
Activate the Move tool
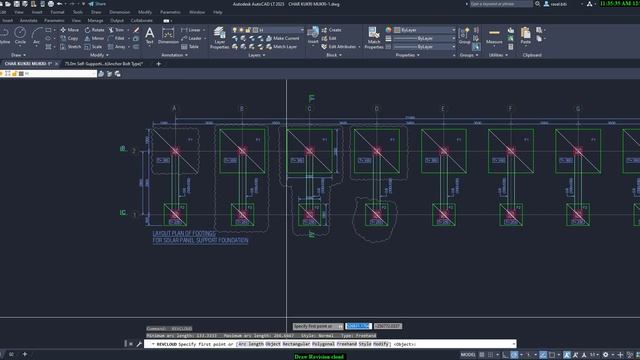tap(69, 30)
